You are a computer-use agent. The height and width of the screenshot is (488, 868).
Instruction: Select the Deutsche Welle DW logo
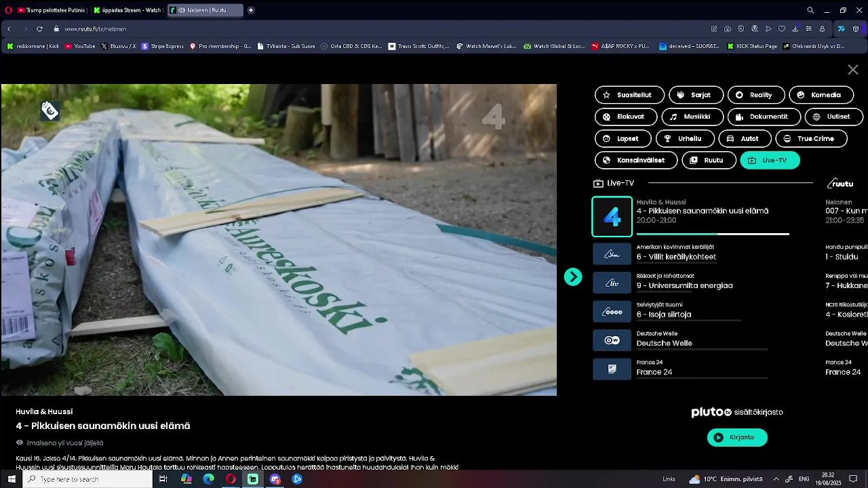click(x=612, y=340)
